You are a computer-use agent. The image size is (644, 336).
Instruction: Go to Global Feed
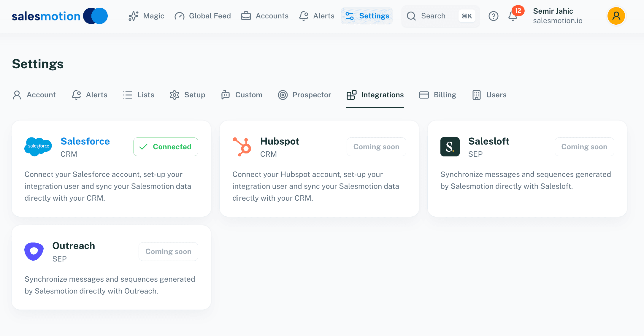point(202,16)
